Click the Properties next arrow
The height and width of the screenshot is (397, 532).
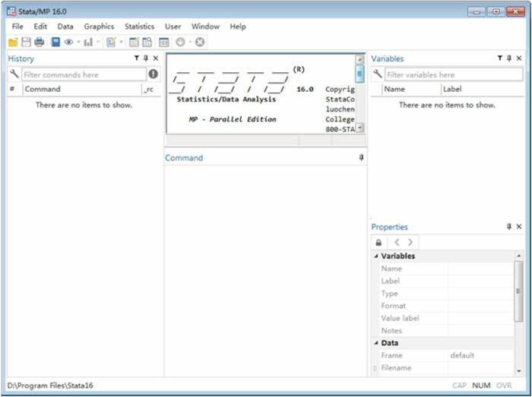pyautogui.click(x=410, y=242)
